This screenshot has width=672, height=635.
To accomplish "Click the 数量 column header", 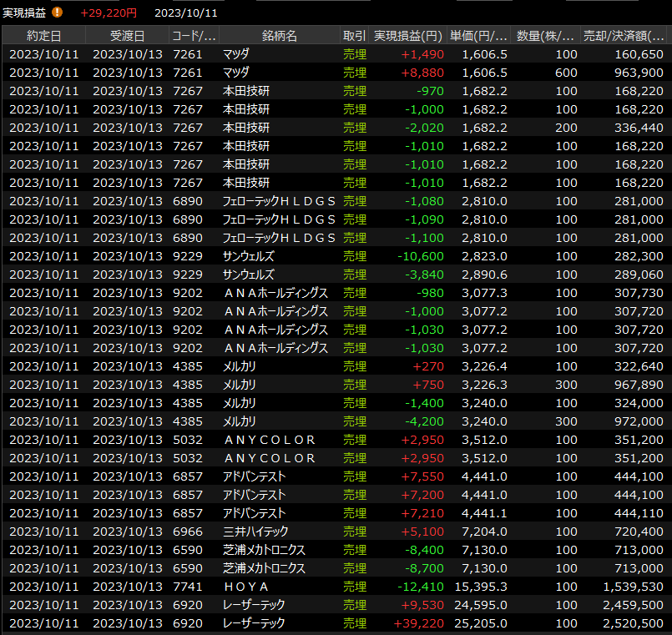I will click(545, 36).
